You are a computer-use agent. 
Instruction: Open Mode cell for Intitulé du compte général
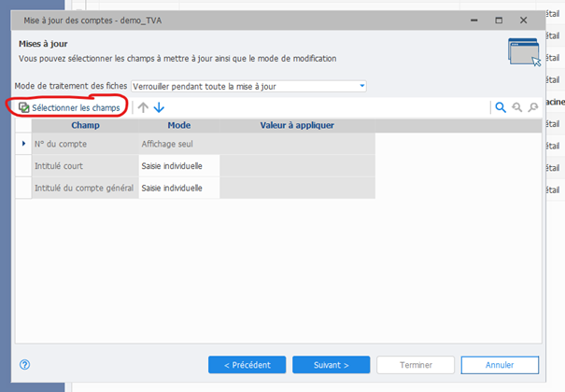pos(178,188)
